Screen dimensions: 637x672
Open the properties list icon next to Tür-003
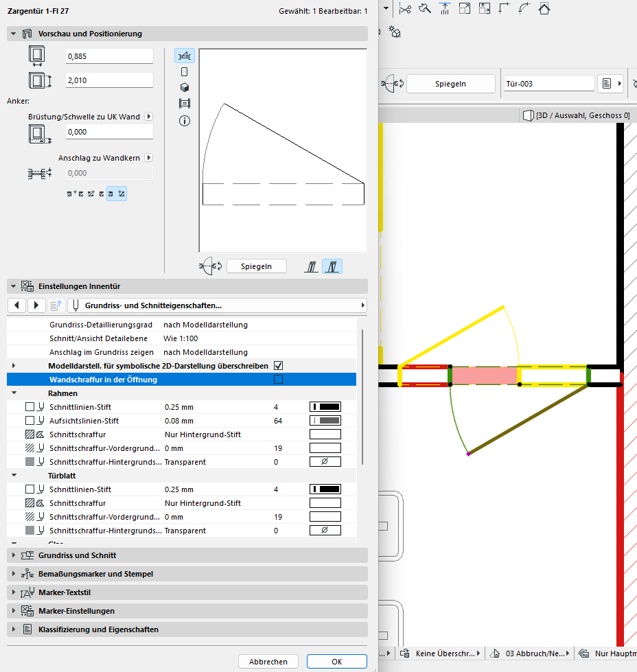[607, 84]
